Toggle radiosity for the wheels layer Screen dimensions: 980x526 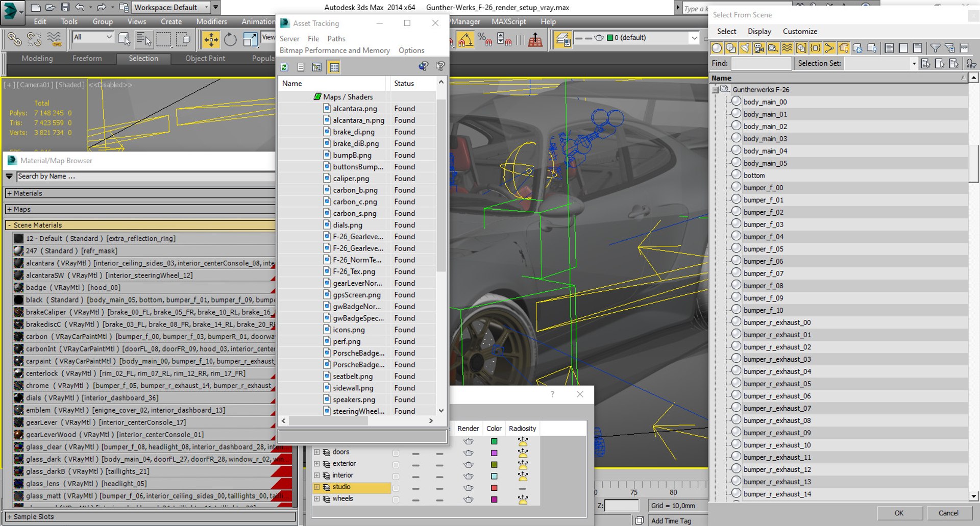tap(523, 500)
